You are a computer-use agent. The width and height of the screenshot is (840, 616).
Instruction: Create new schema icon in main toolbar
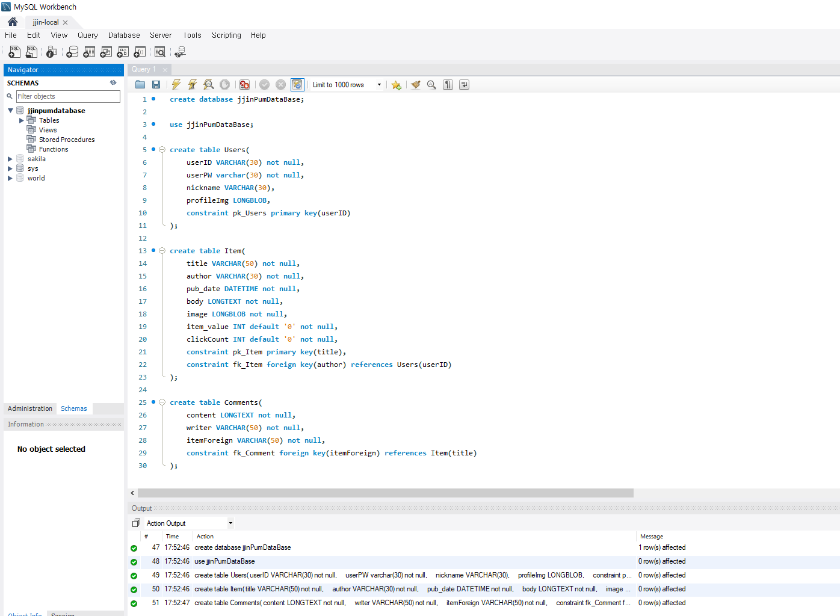pyautogui.click(x=72, y=52)
